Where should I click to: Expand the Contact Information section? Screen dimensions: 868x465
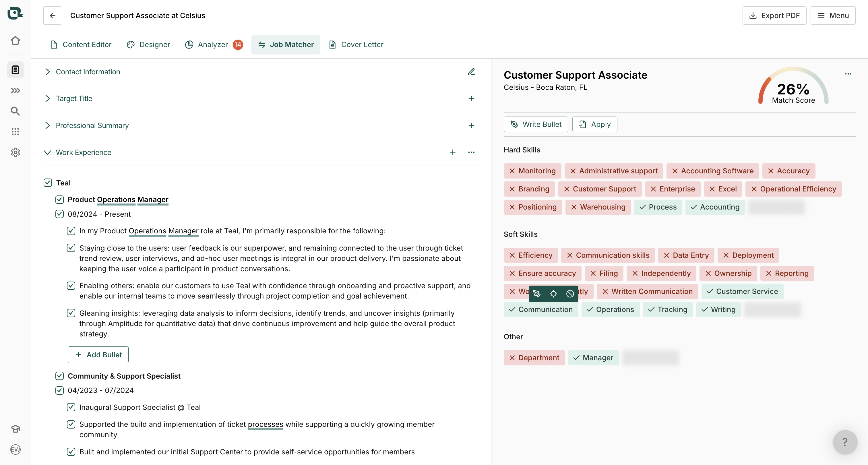pos(48,72)
